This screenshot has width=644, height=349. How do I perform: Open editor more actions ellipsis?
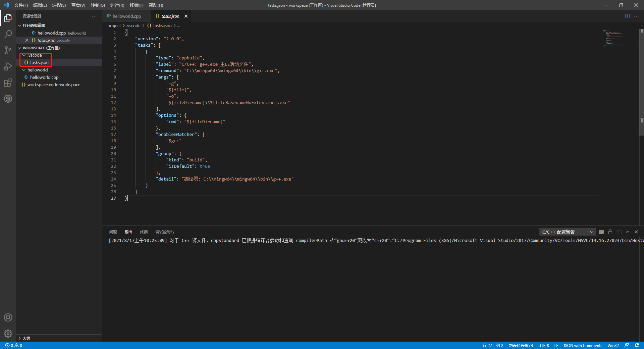coord(636,16)
